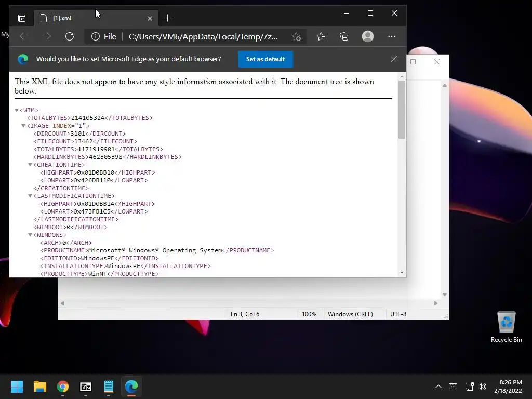Open volume tray icon
Image resolution: width=532 pixels, height=399 pixels.
tap(482, 387)
